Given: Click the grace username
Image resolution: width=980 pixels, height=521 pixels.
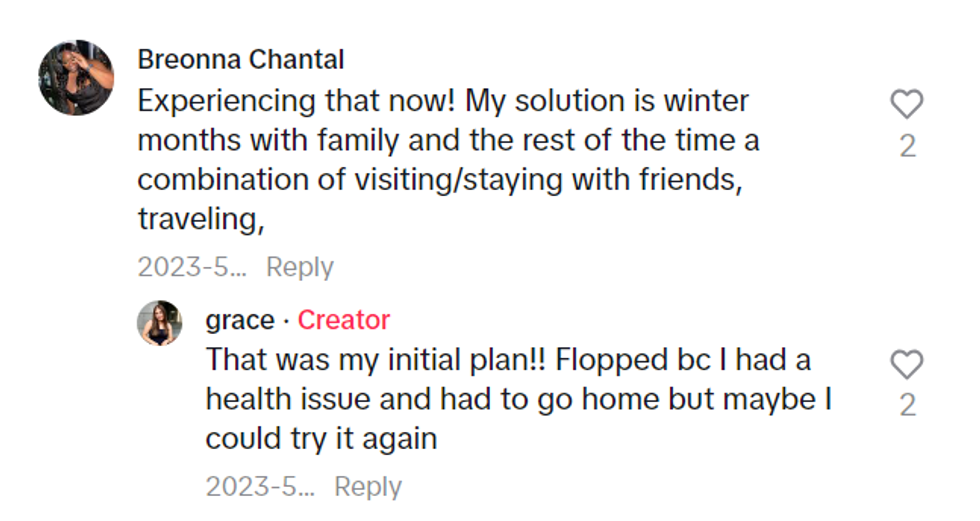Looking at the screenshot, I should (x=239, y=320).
